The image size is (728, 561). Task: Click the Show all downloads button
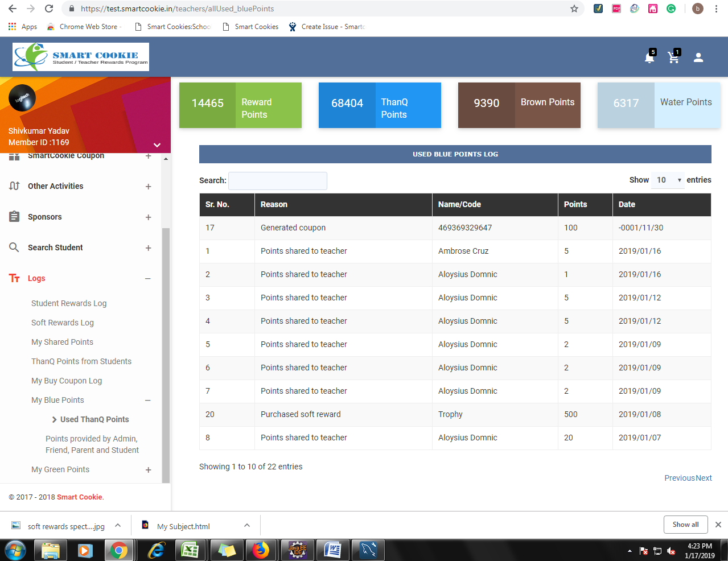pos(685,525)
